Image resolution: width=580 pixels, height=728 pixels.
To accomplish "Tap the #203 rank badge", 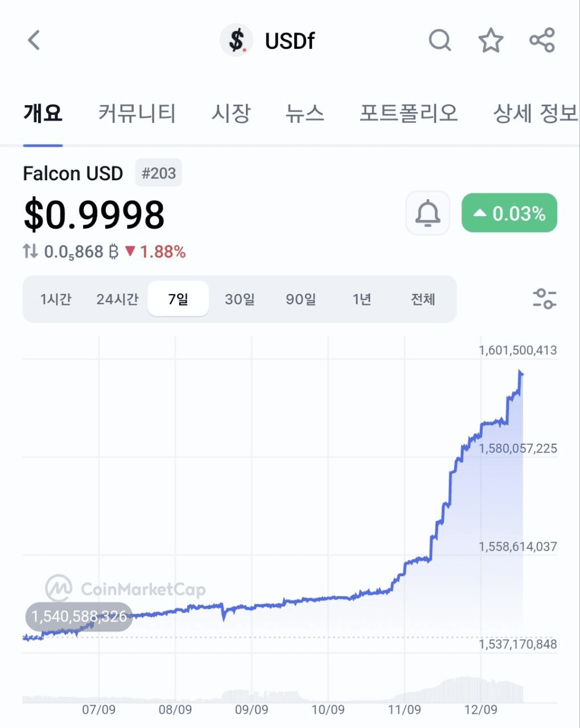I will coord(159,173).
